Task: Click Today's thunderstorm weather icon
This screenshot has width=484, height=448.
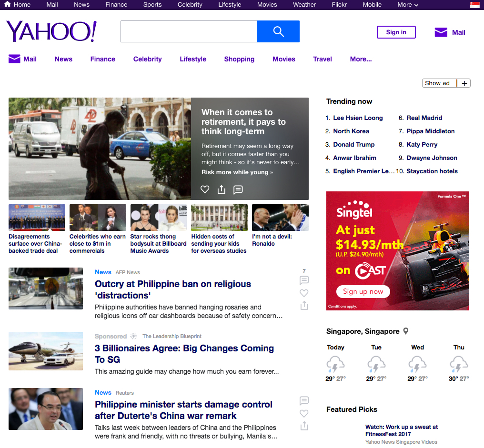Action: [x=335, y=364]
